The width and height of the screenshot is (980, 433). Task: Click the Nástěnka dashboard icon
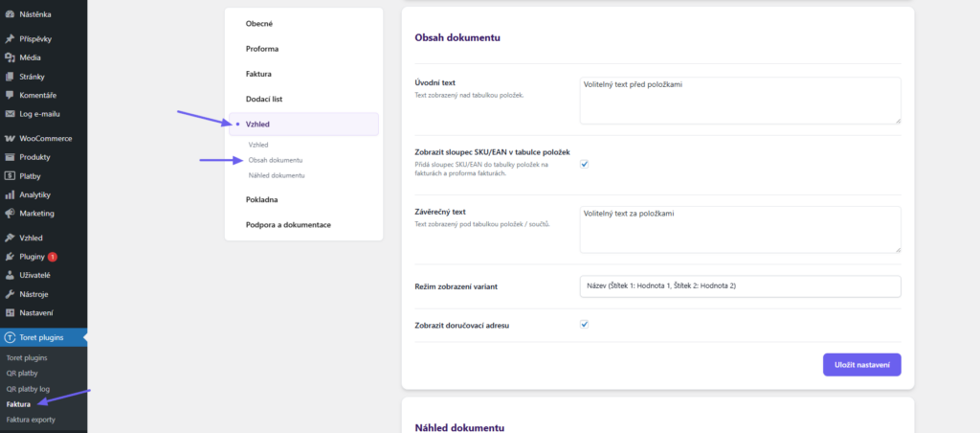coord(10,14)
